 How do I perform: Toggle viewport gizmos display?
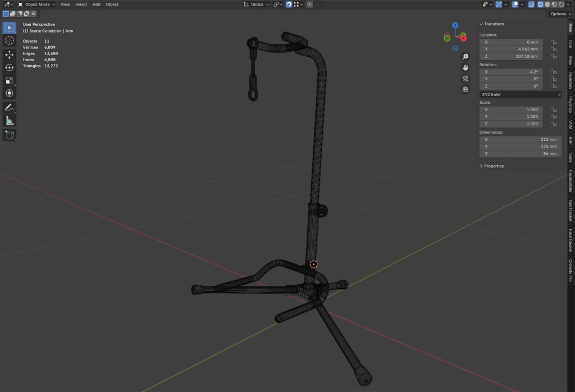point(499,4)
